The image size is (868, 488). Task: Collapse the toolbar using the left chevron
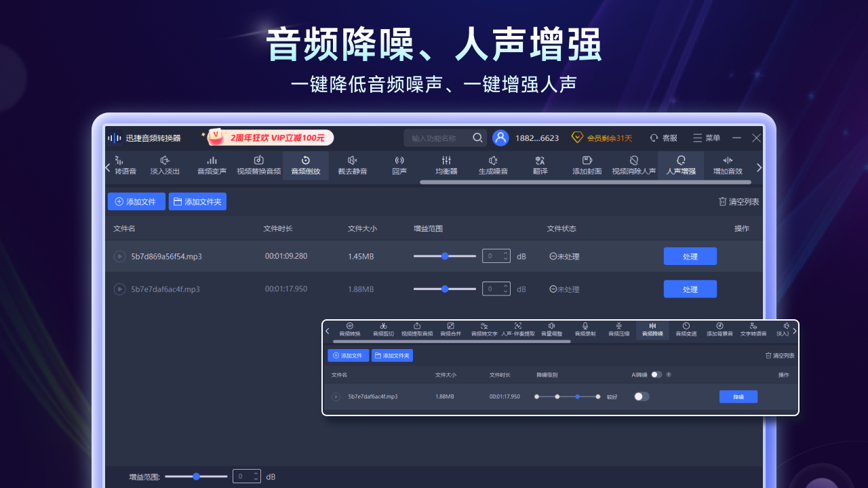tap(106, 167)
